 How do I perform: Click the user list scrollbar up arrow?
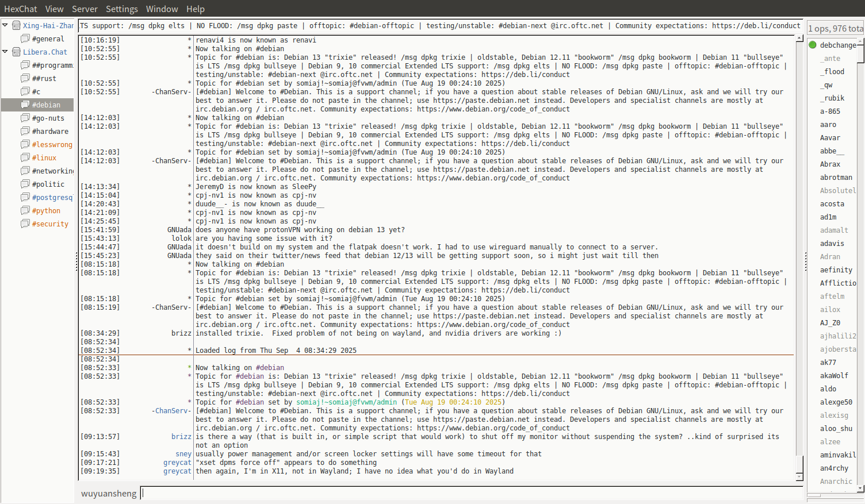861,43
